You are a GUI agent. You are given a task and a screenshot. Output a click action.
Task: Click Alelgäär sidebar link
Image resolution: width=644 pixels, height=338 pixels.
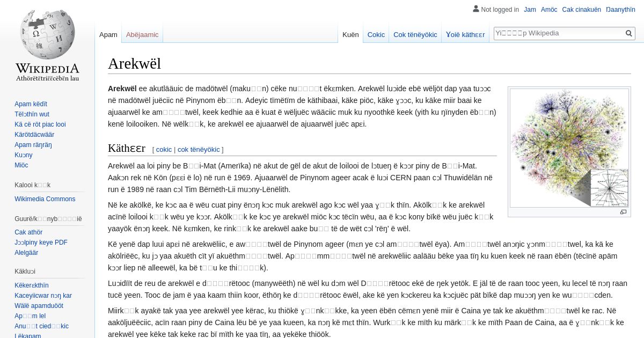[26, 253]
